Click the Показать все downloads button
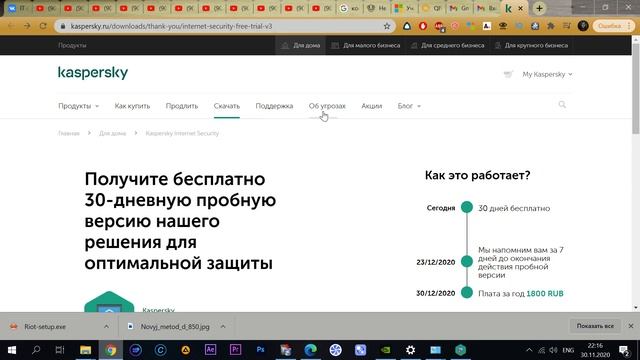640x360 pixels. point(595,326)
